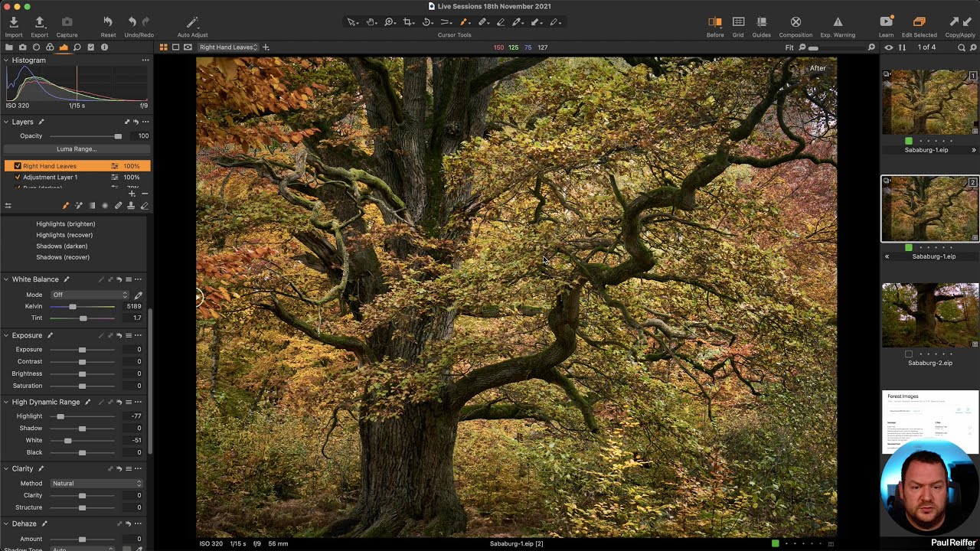The height and width of the screenshot is (551, 980).
Task: Click the Reset adjustments icon
Action: [108, 22]
